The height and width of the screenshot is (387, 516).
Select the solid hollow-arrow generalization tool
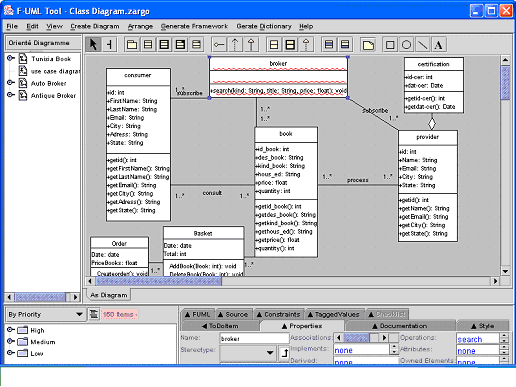point(251,44)
